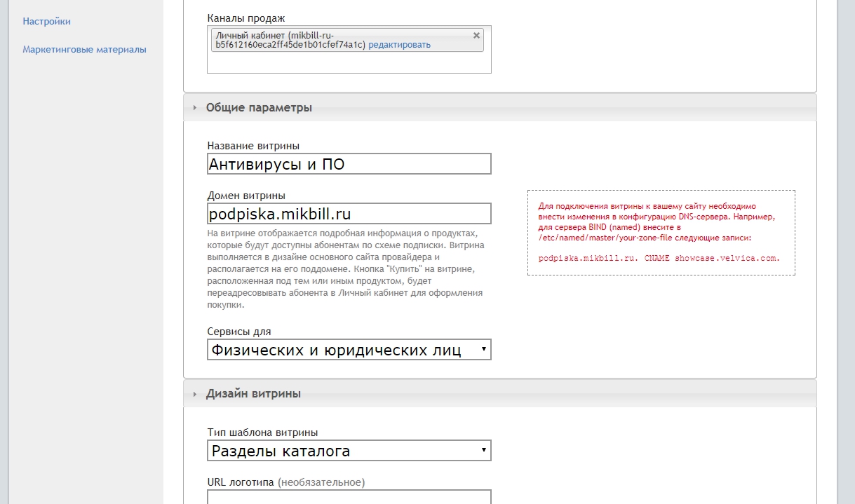Focus the Домен витрины field with podpiska.mikbill.ru
Viewport: 855px width, 504px height.
349,214
